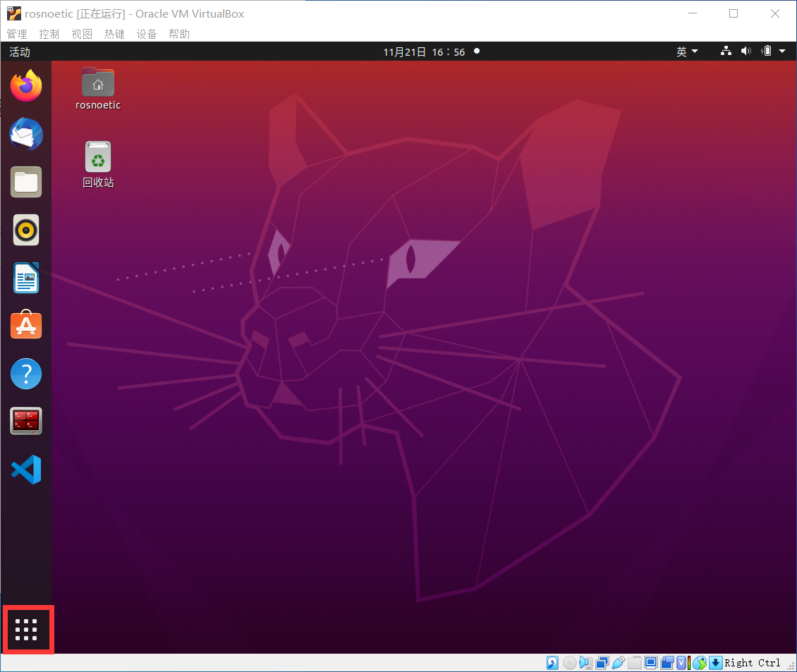
Task: Maximize the VirtualBox window
Action: [x=734, y=13]
